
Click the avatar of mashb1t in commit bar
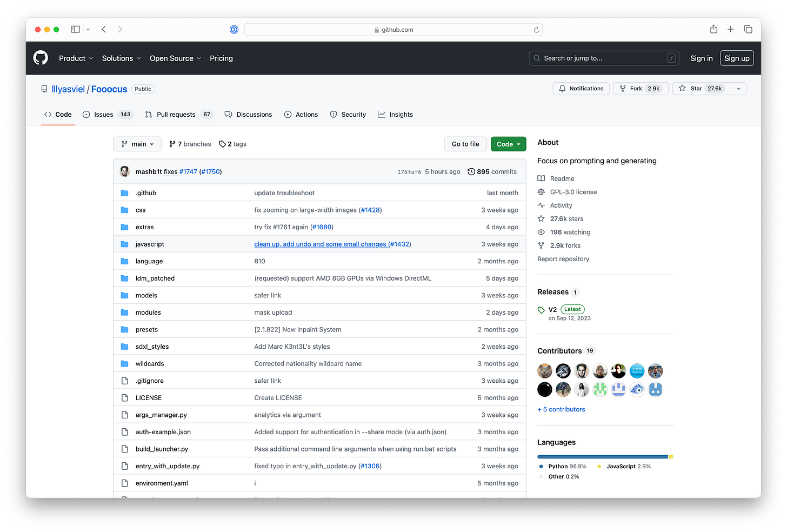click(x=125, y=171)
